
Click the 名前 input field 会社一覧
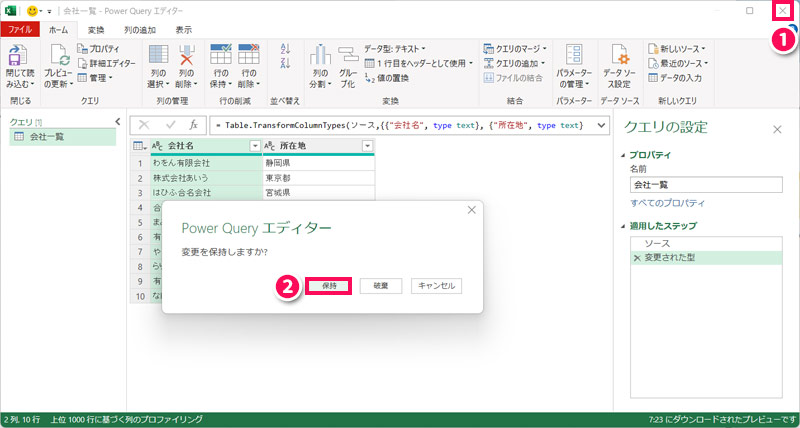706,185
